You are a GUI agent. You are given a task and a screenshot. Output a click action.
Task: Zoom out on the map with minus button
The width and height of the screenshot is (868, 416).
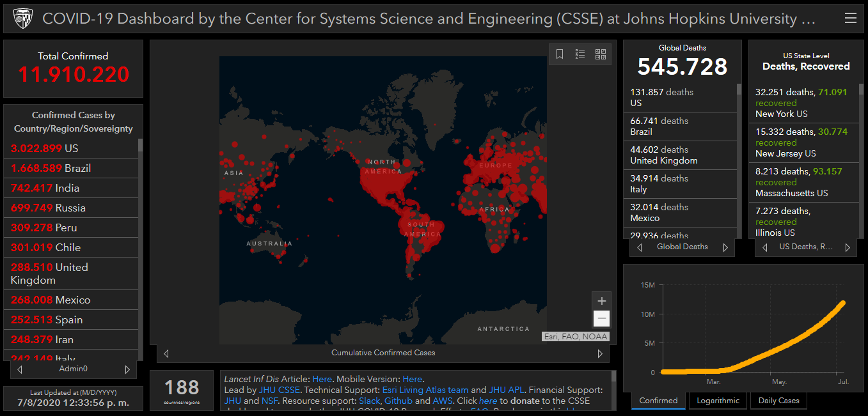(601, 318)
